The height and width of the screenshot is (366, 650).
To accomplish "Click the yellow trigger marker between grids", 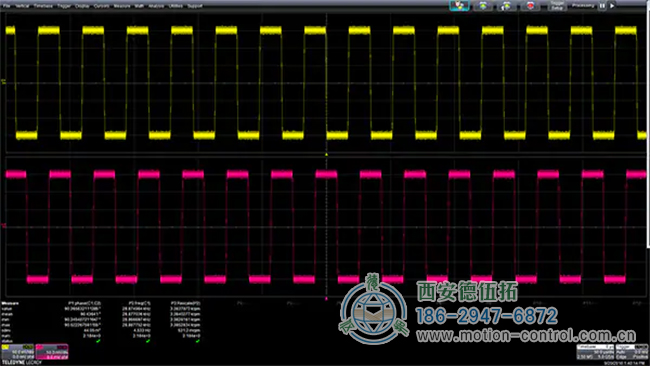I will point(326,155).
